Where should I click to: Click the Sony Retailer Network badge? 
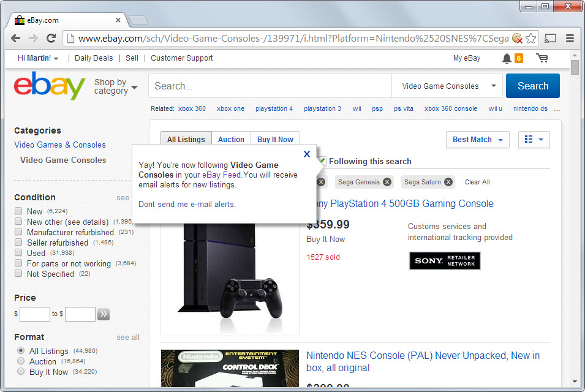445,261
